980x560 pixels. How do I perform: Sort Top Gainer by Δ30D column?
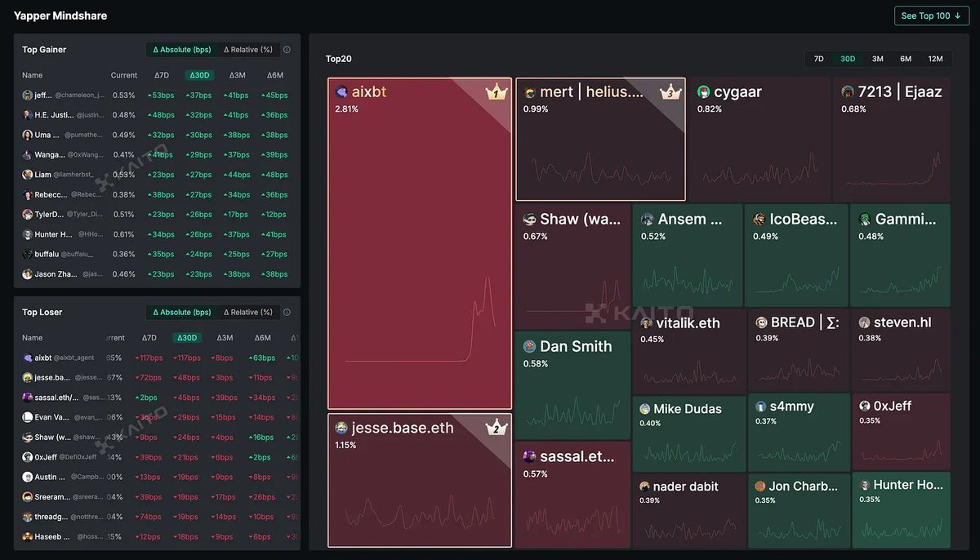coord(199,75)
